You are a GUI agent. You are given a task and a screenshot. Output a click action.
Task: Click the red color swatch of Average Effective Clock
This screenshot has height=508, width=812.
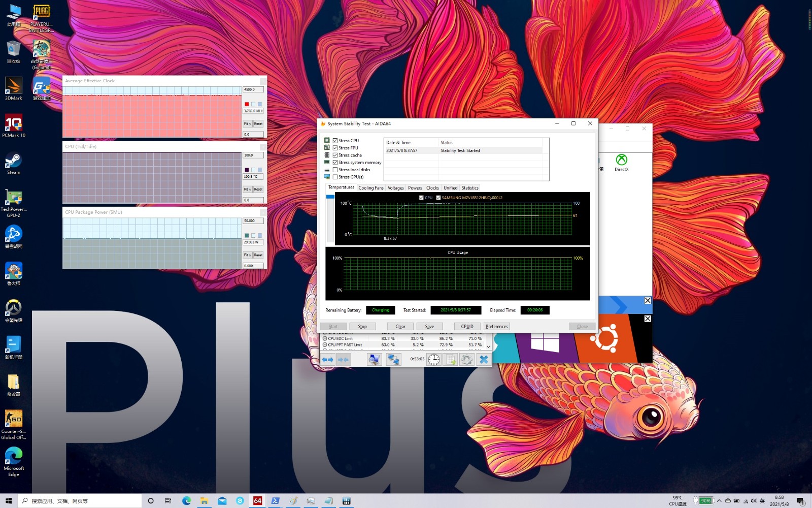[x=247, y=104]
